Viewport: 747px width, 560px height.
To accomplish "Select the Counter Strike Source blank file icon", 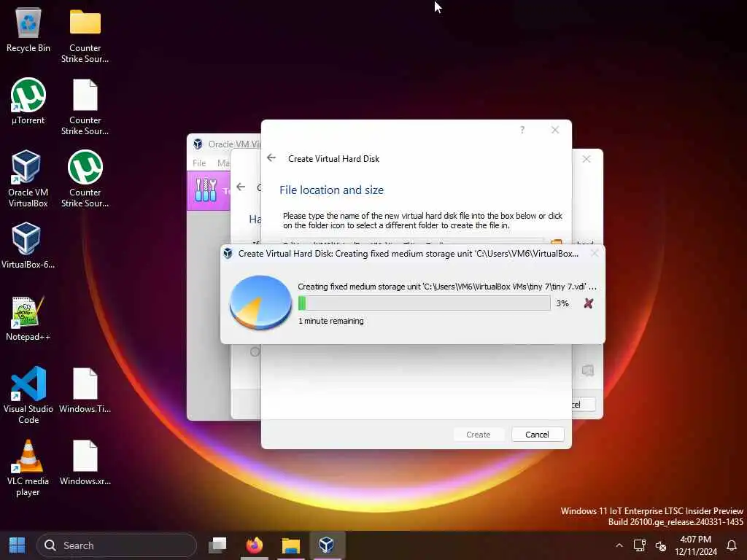I will pyautogui.click(x=85, y=107).
